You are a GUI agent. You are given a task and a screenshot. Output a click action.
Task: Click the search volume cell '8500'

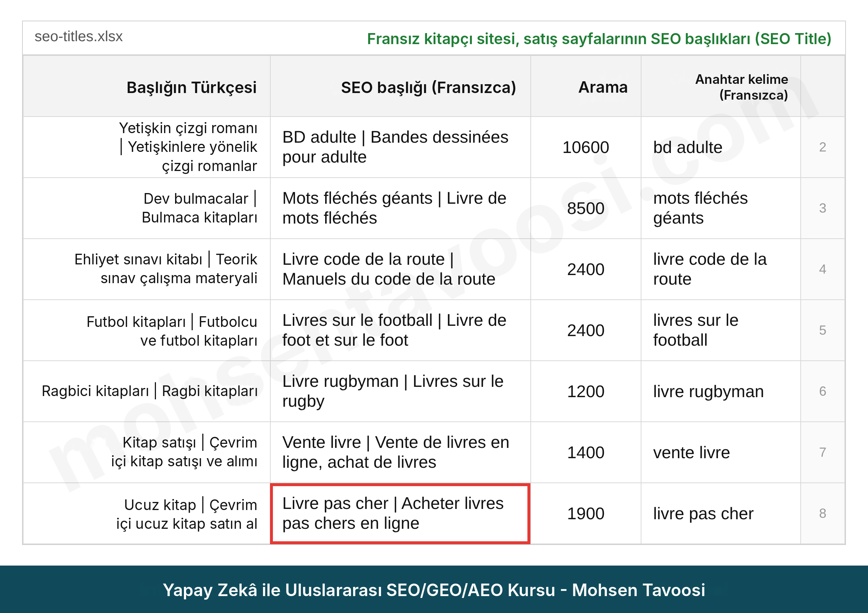(586, 208)
